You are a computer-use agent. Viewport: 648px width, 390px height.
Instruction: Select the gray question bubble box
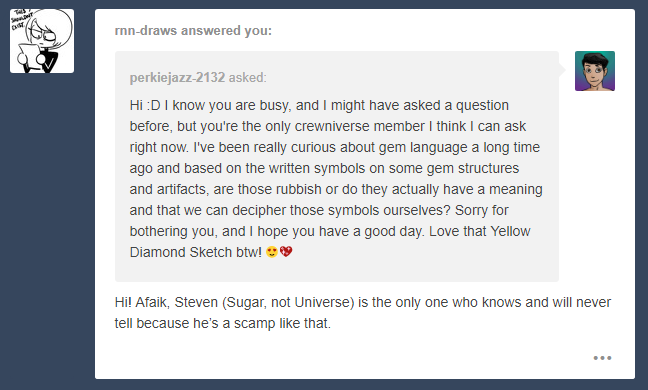(x=337, y=166)
